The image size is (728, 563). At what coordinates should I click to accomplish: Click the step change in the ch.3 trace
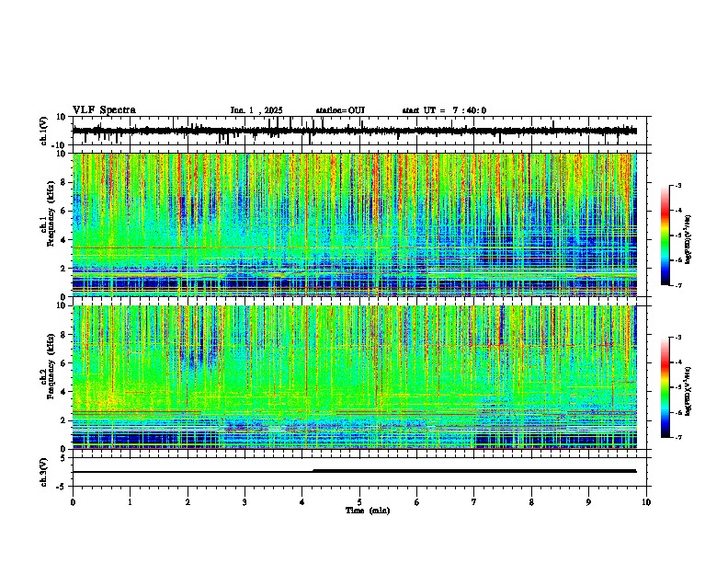(313, 471)
